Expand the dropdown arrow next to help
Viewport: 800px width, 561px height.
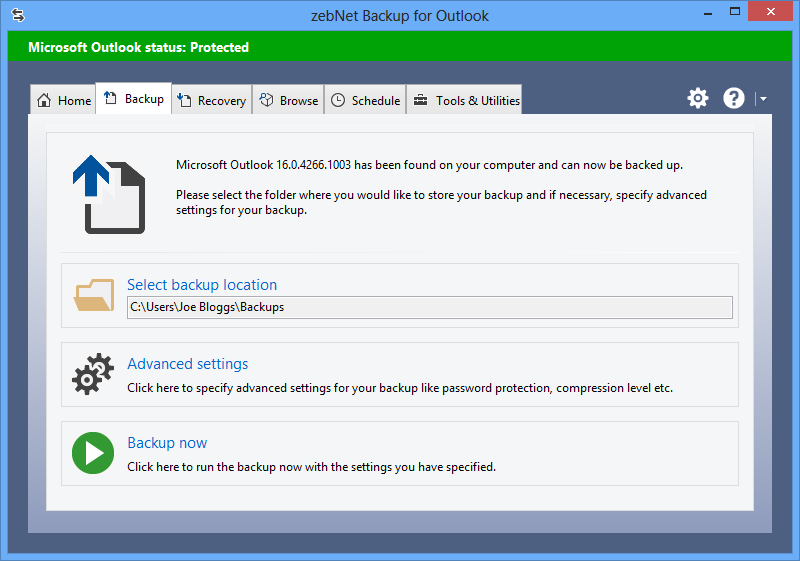(x=763, y=98)
